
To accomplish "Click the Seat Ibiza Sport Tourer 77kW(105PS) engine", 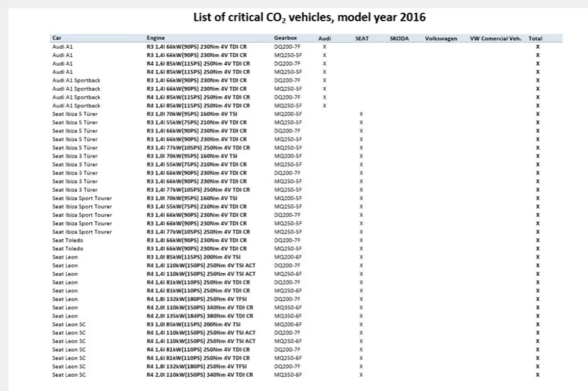I will point(198,232).
